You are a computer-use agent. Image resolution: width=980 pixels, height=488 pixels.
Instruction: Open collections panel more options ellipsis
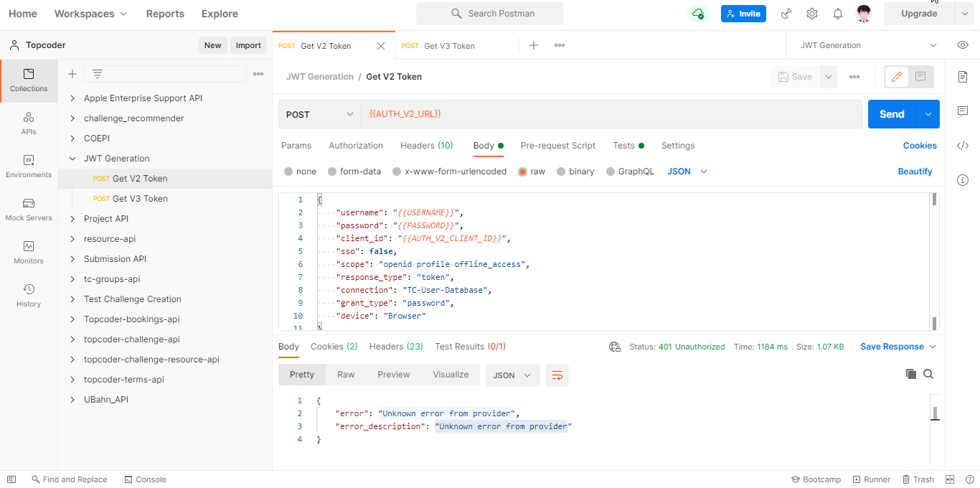258,74
